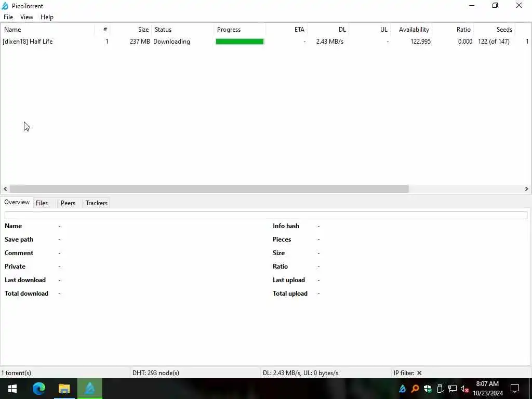Click the 0.000 ratio value
532x399 pixels.
click(465, 42)
